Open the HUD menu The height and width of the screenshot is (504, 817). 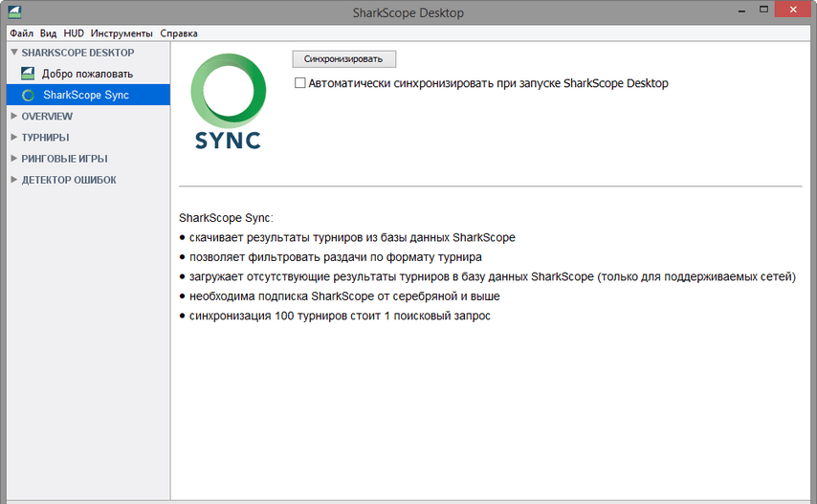pos(74,33)
